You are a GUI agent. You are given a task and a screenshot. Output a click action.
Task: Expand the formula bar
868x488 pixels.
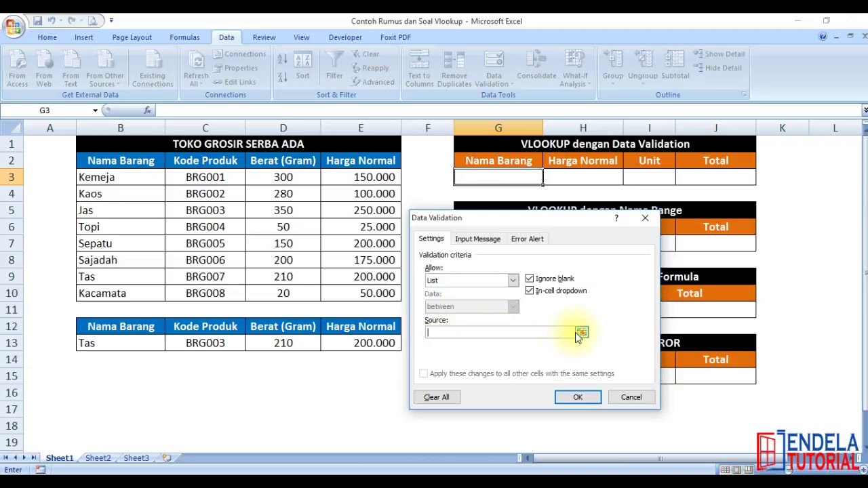pyautogui.click(x=865, y=110)
